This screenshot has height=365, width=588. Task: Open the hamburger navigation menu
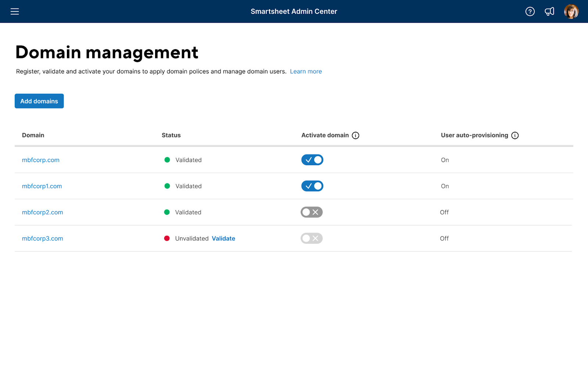[x=15, y=11]
